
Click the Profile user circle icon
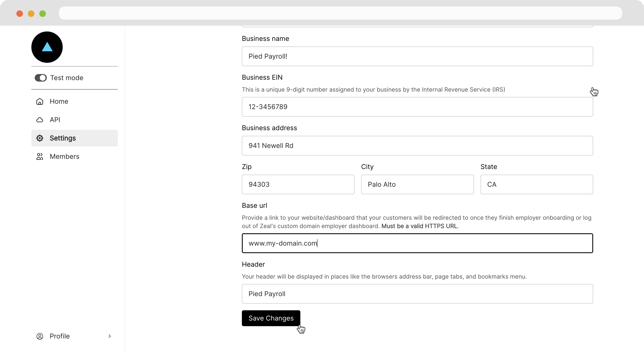point(40,336)
